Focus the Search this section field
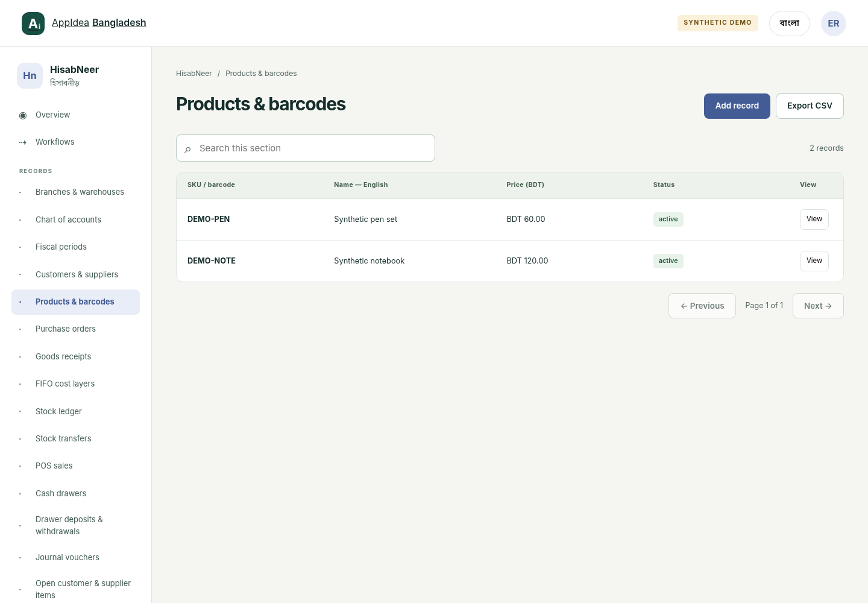Viewport: 868px width, 603px height. pos(306,148)
